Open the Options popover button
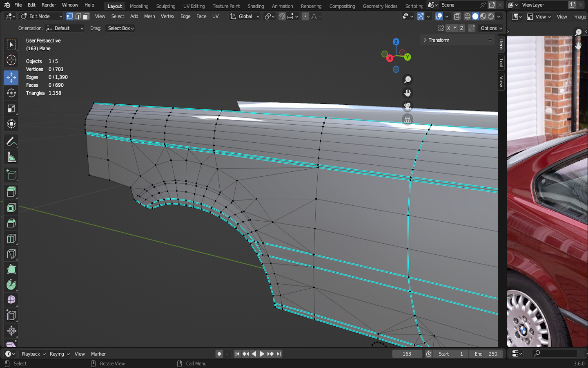588x368 pixels. tap(491, 28)
